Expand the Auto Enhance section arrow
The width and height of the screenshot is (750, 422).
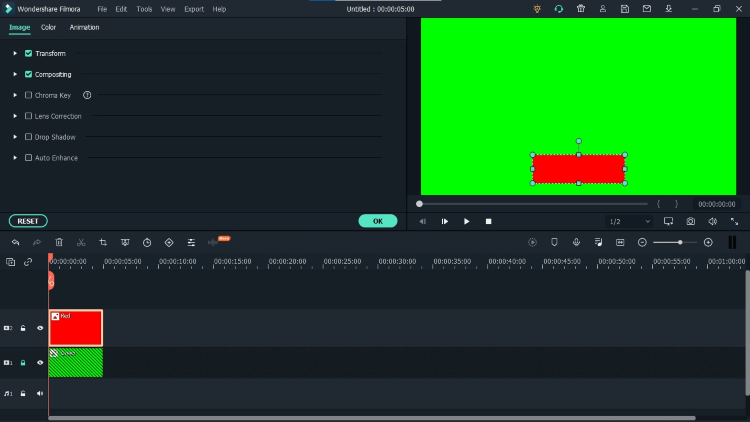[15, 157]
